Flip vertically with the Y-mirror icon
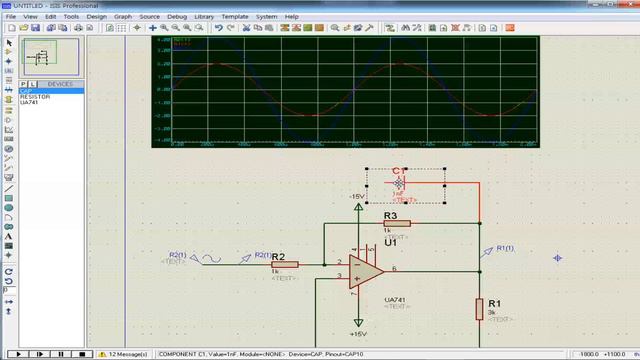This screenshot has width=640, height=360. 9,311
